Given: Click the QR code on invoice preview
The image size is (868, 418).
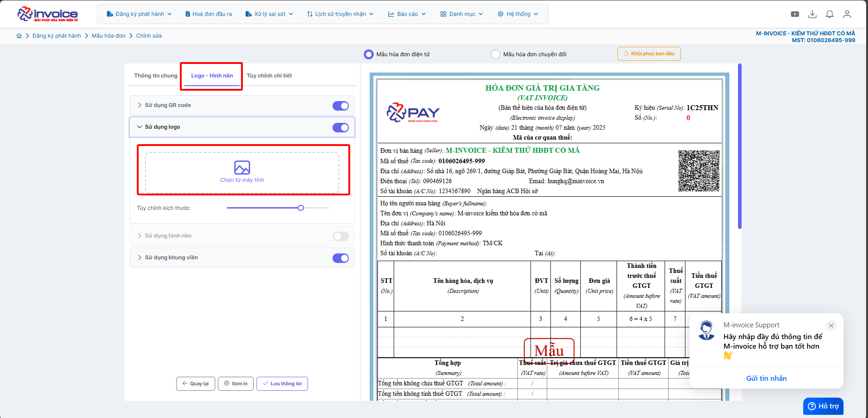Looking at the screenshot, I should pyautogui.click(x=699, y=170).
